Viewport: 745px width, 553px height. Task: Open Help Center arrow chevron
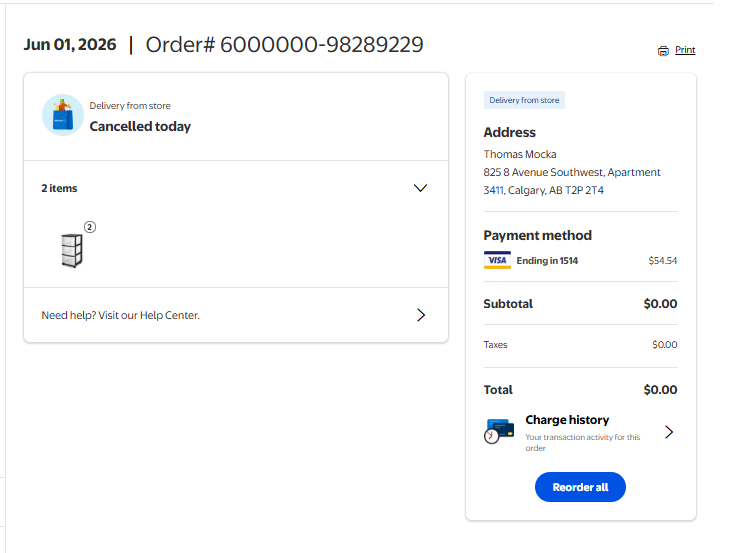(421, 315)
